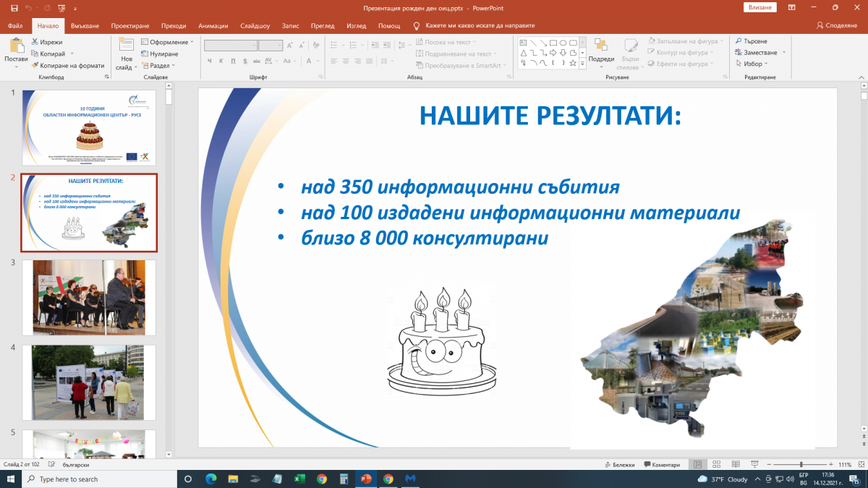Increase font size with the larger A icon

[289, 46]
